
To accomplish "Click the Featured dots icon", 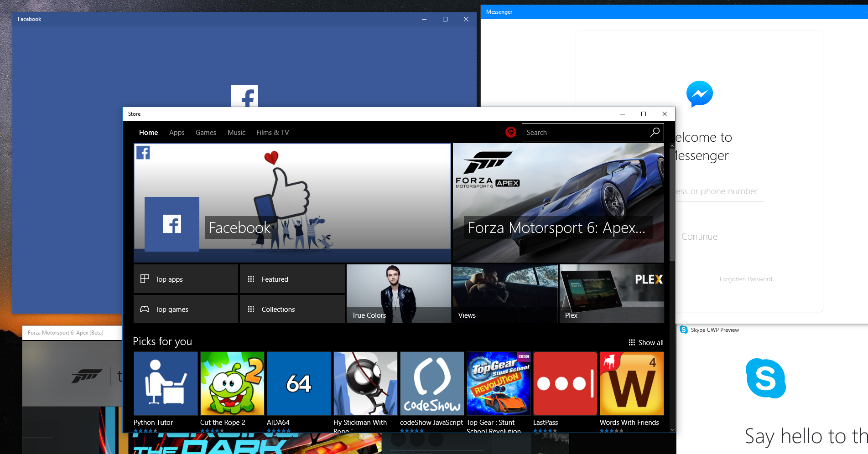I will pos(251,279).
